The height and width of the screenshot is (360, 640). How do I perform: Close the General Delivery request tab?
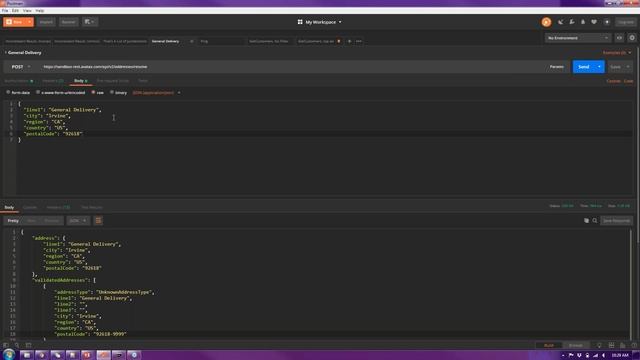click(x=192, y=41)
